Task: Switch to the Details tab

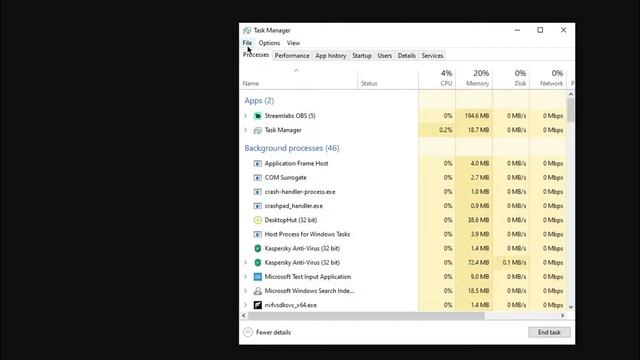Action: point(407,56)
